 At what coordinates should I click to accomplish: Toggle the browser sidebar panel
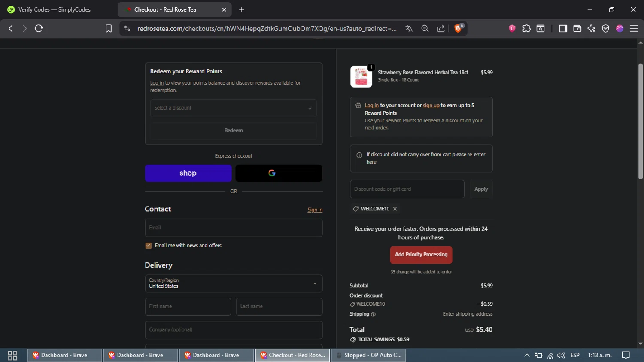[x=563, y=28]
